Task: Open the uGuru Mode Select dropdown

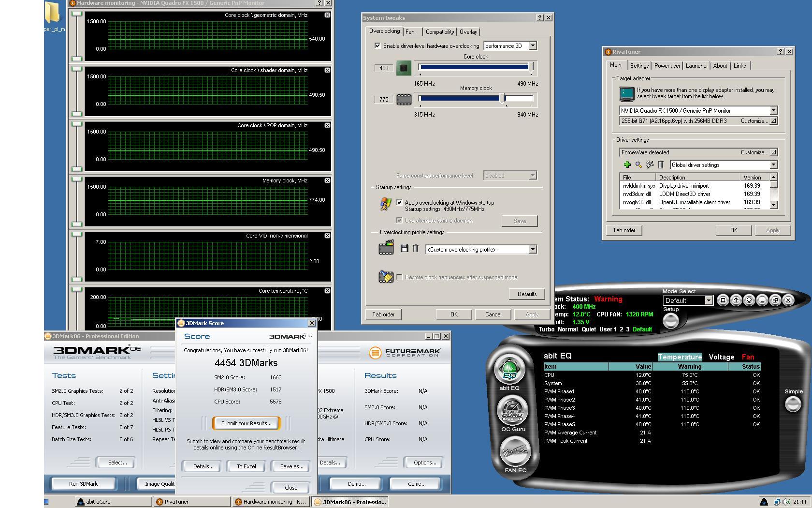Action: [709, 300]
